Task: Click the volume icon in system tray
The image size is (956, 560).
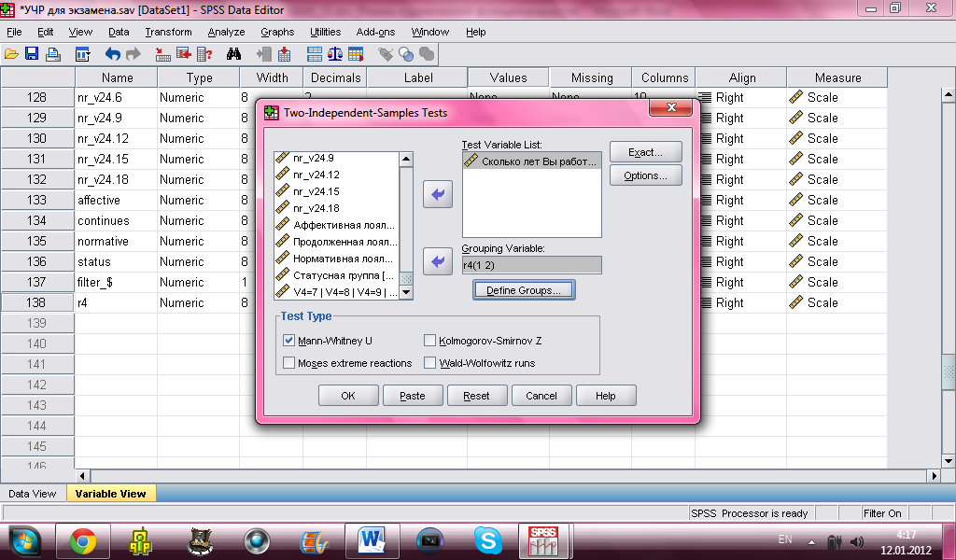Action: pyautogui.click(x=857, y=541)
